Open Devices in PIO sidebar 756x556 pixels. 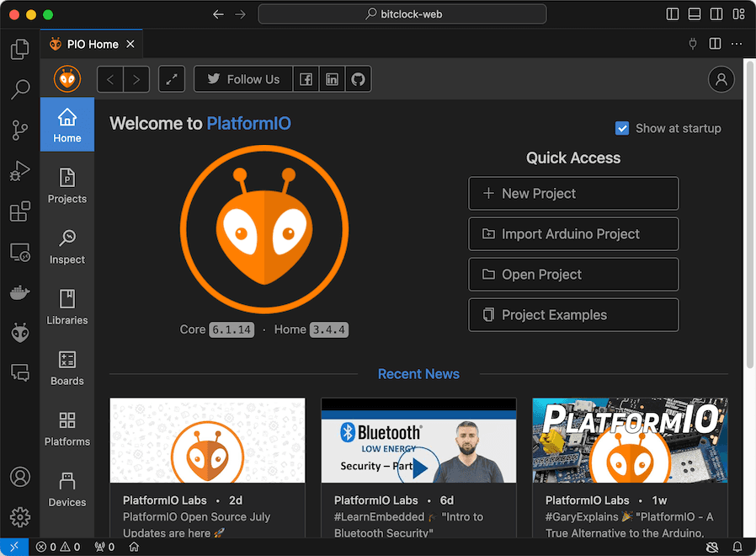(67, 489)
